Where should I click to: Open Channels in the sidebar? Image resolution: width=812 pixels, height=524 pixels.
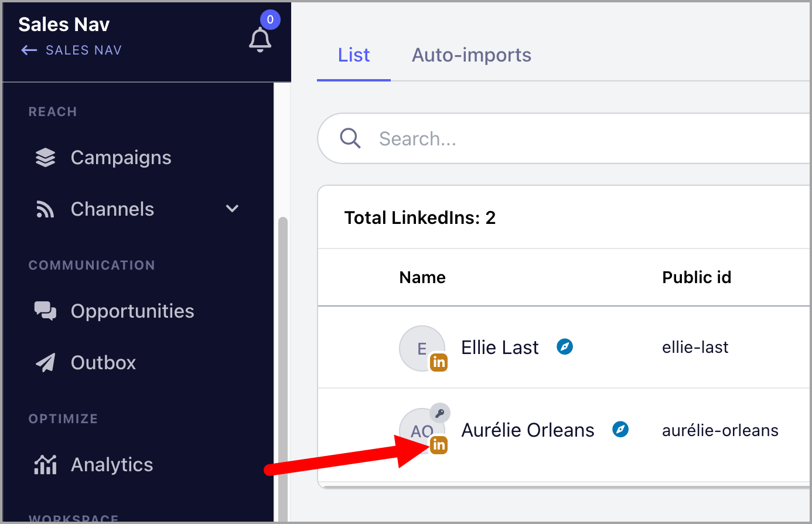pyautogui.click(x=112, y=209)
